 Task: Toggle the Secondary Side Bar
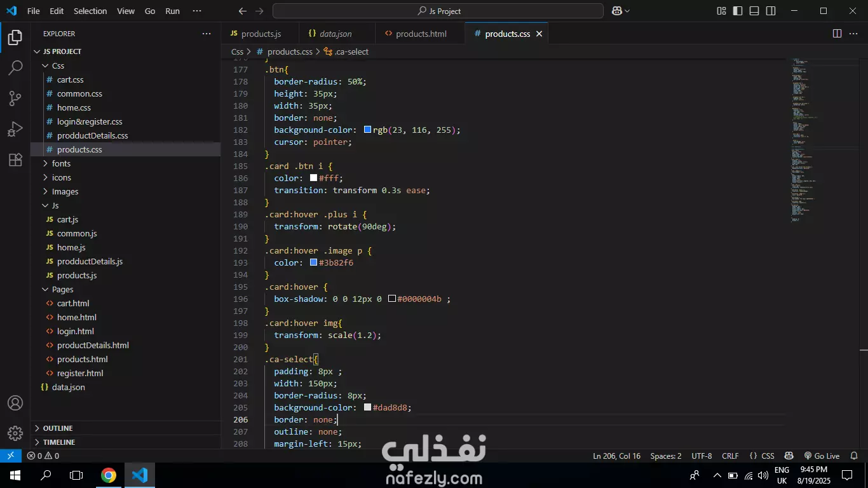click(771, 11)
